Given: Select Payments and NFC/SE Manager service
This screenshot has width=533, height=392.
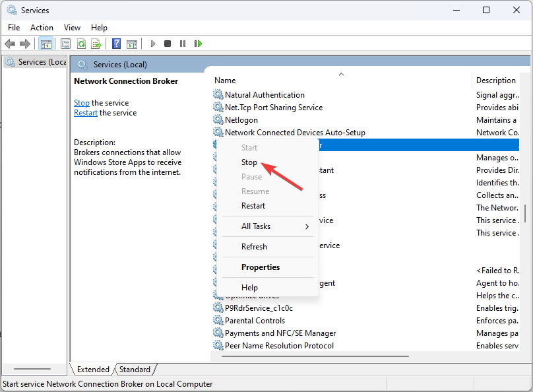Looking at the screenshot, I should tap(280, 333).
